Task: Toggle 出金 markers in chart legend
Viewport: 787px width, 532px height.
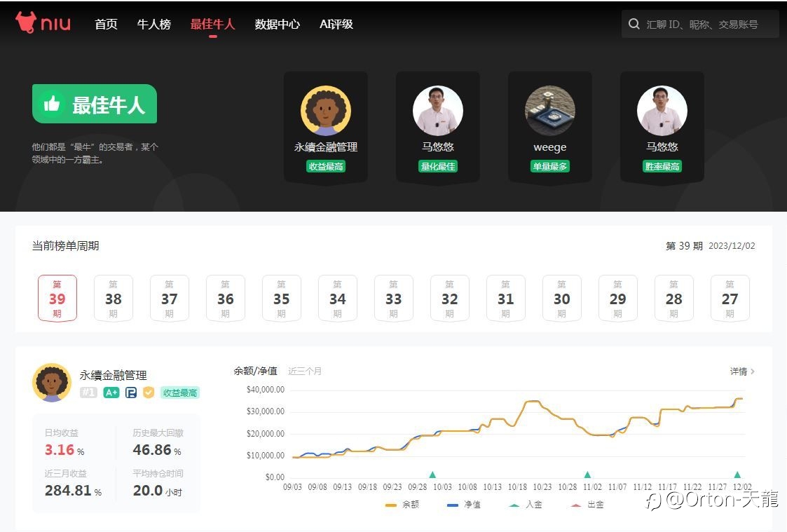Action: (587, 505)
